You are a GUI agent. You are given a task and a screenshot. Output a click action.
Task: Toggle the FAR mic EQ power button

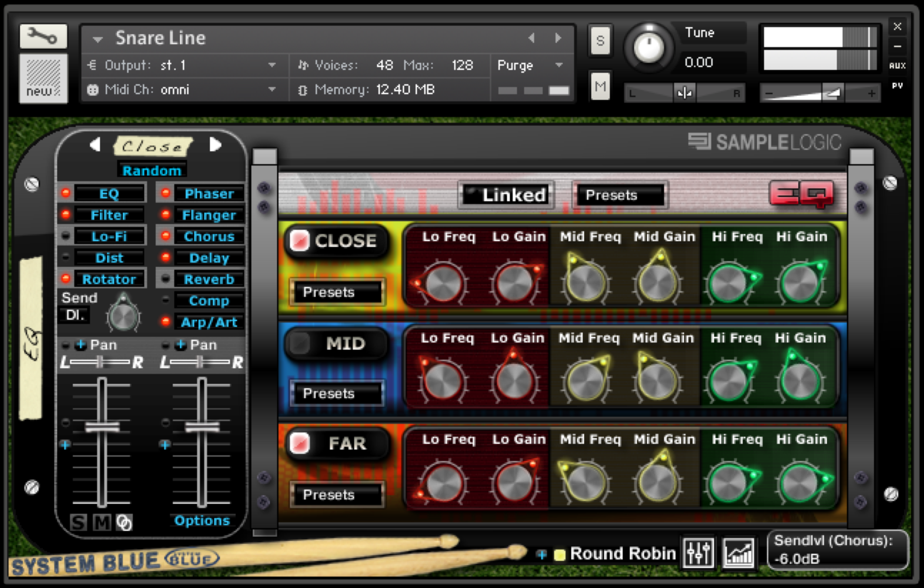tap(299, 443)
